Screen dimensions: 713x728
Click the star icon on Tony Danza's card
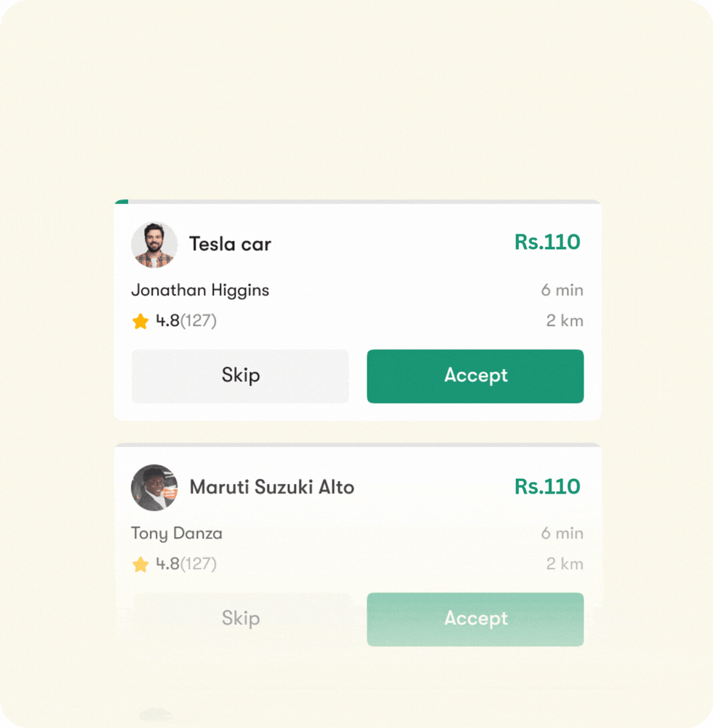pos(140,564)
